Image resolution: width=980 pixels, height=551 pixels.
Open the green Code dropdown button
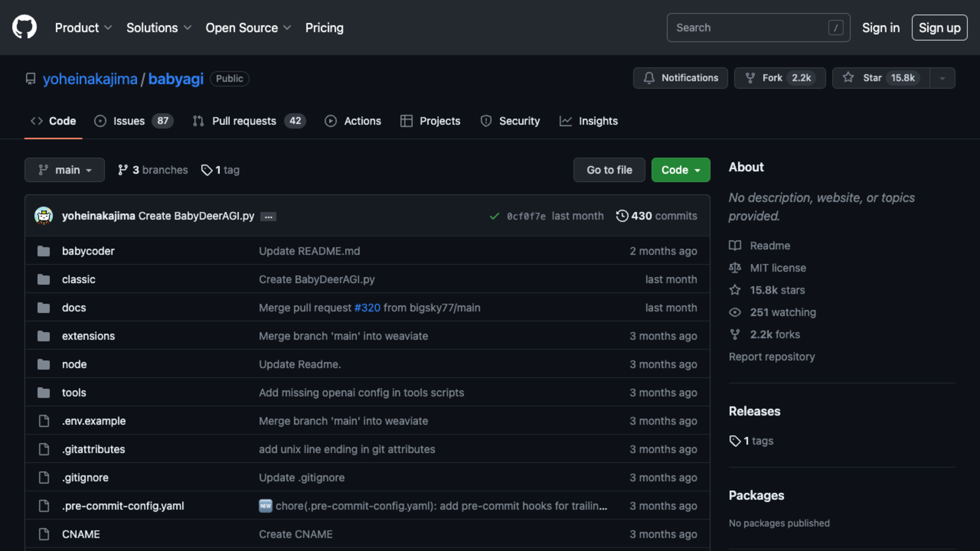681,170
